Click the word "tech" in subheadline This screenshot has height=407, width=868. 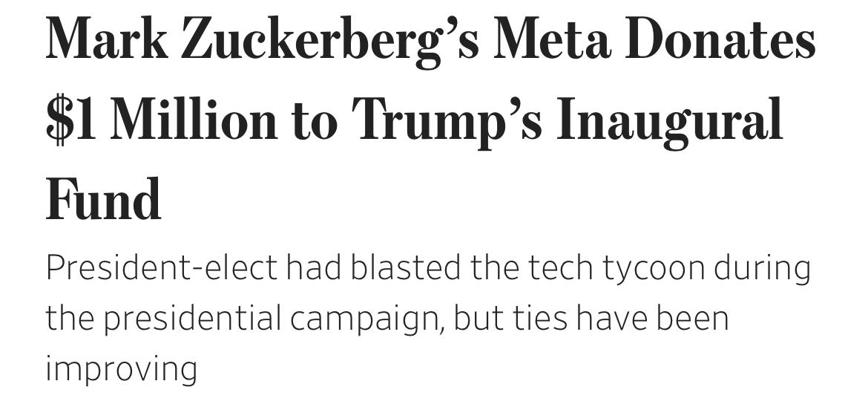[x=559, y=267]
